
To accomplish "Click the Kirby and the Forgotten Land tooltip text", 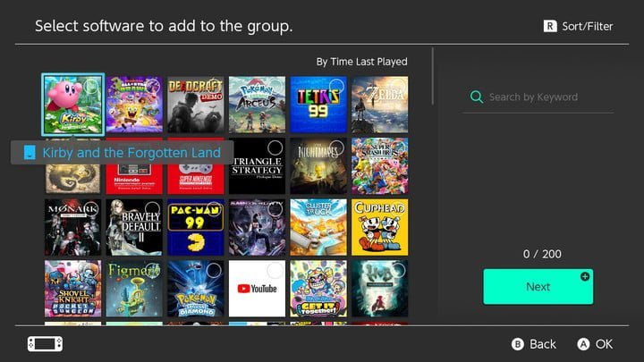I will click(x=131, y=153).
